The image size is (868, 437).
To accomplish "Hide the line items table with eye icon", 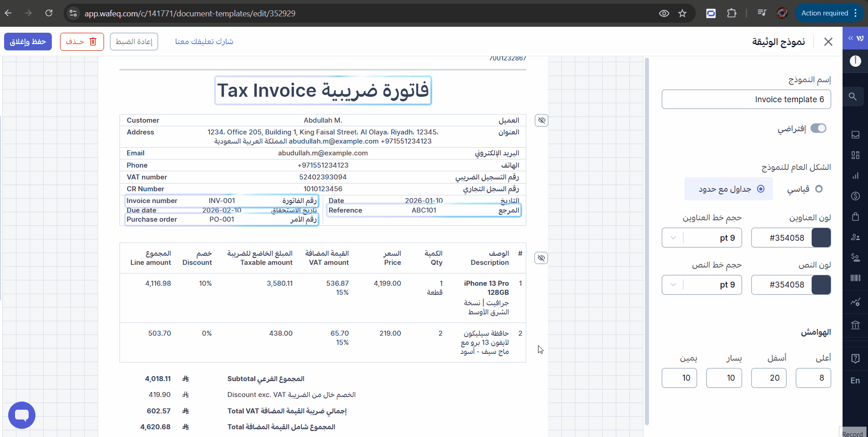I will [541, 258].
